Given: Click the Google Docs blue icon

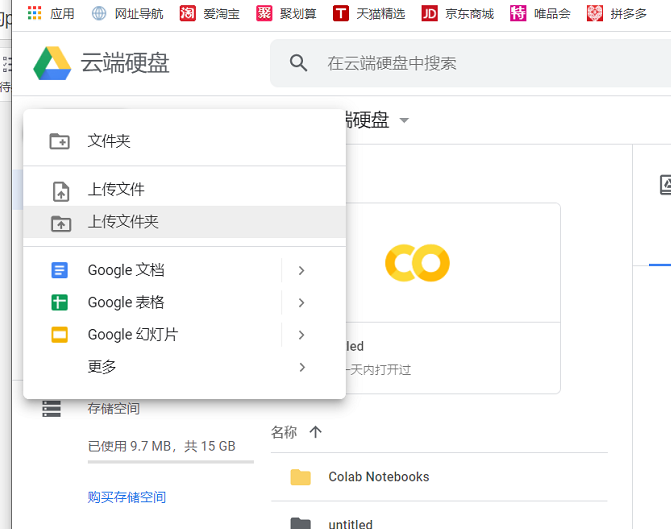Looking at the screenshot, I should pos(59,270).
